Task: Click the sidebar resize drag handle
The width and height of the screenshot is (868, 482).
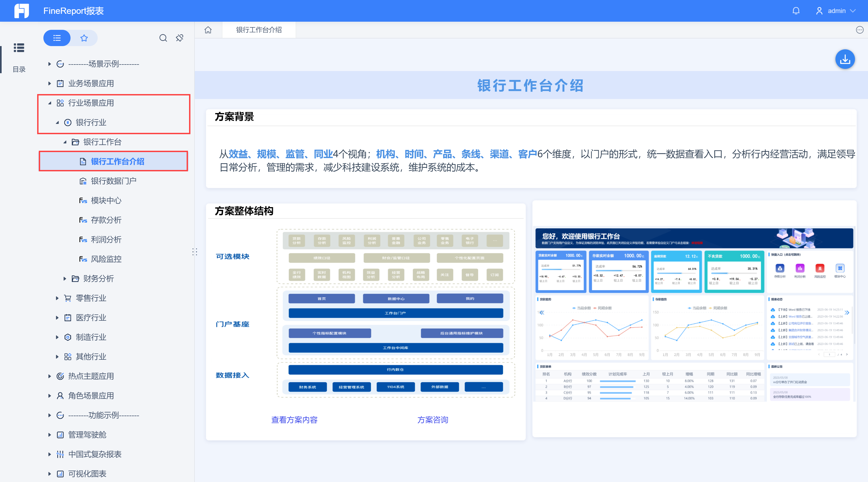Action: tap(194, 252)
